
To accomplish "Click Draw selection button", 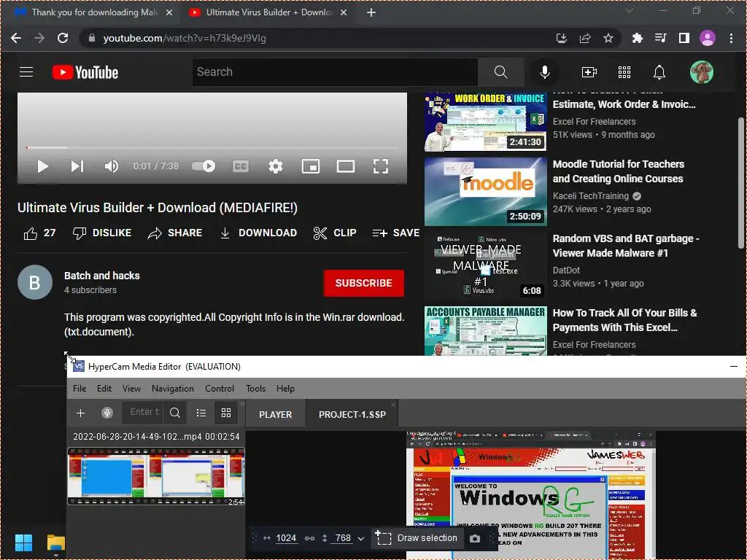I will click(x=417, y=538).
